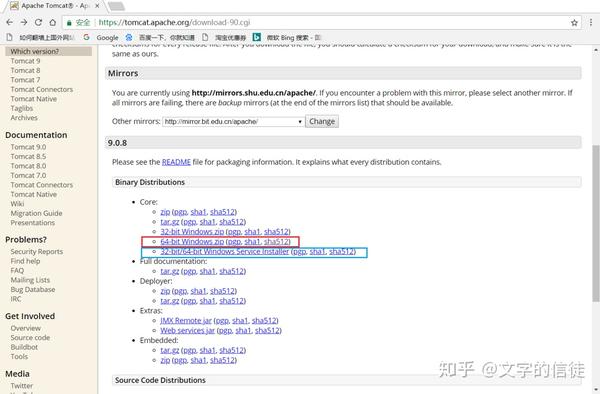Click the vertical page scrollbar thumb

(596, 223)
